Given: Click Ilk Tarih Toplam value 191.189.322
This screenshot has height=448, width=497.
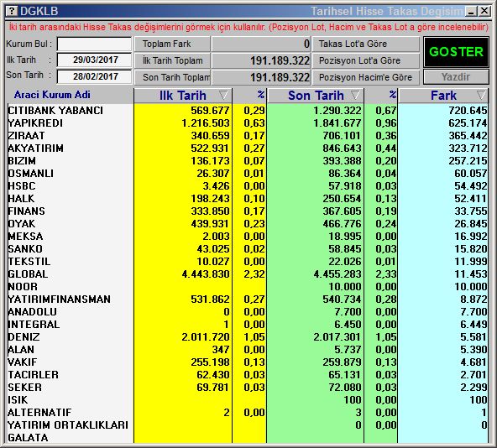Looking at the screenshot, I should (x=280, y=60).
